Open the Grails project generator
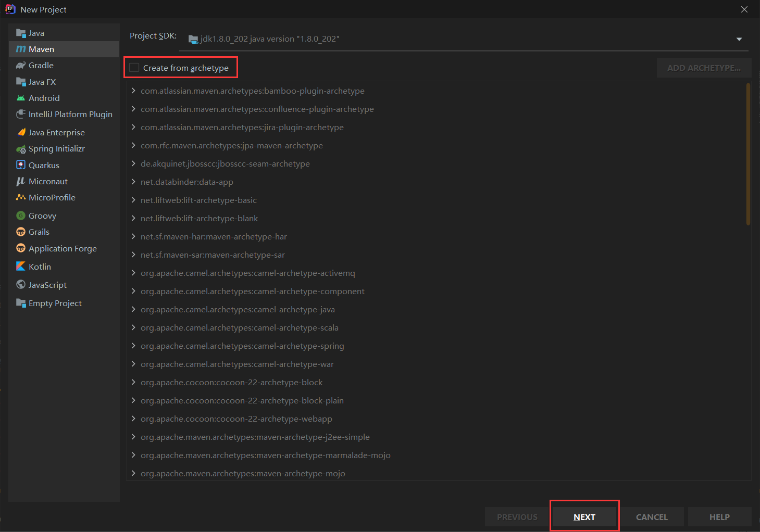The width and height of the screenshot is (760, 532). click(x=39, y=232)
